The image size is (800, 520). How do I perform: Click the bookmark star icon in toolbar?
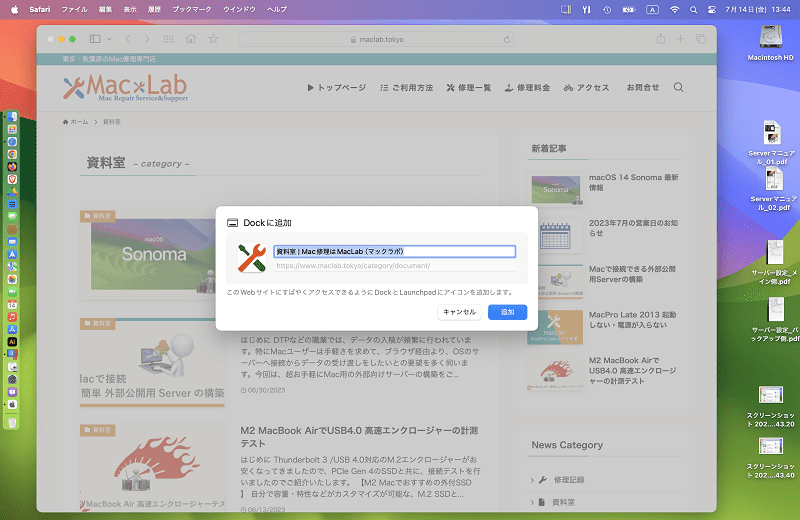coord(213,39)
